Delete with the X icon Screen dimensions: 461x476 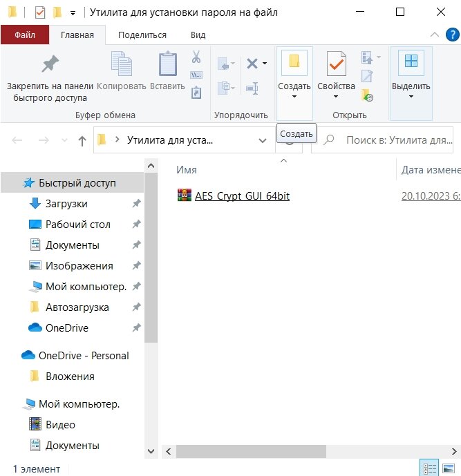[x=252, y=64]
